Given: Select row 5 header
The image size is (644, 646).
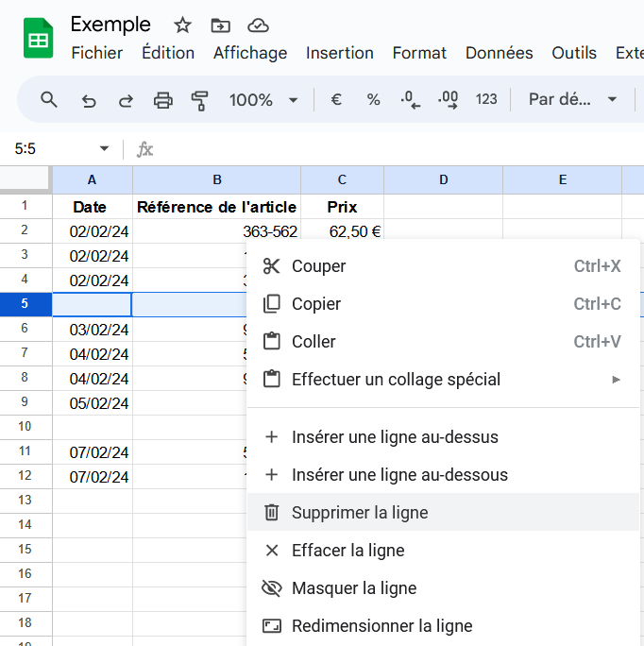Looking at the screenshot, I should (x=25, y=304).
